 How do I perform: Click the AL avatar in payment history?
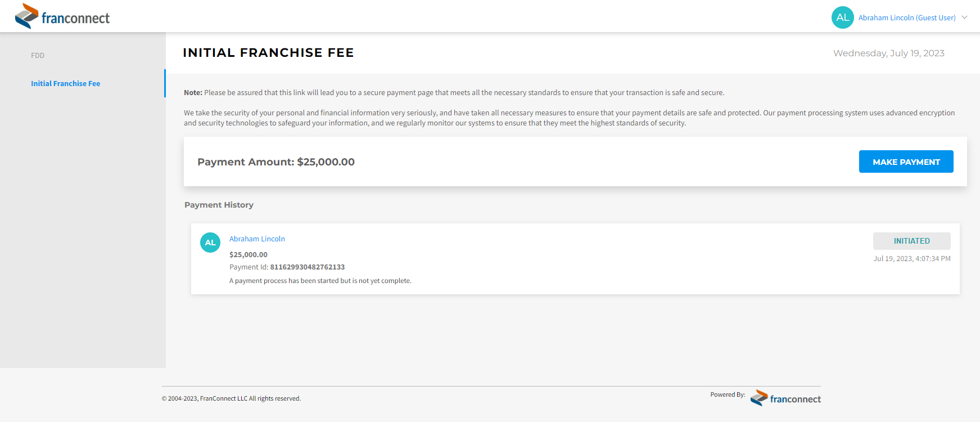210,243
